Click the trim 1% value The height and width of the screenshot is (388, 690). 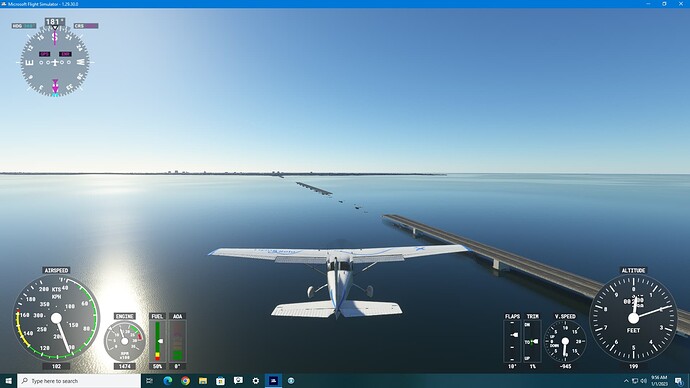click(532, 366)
